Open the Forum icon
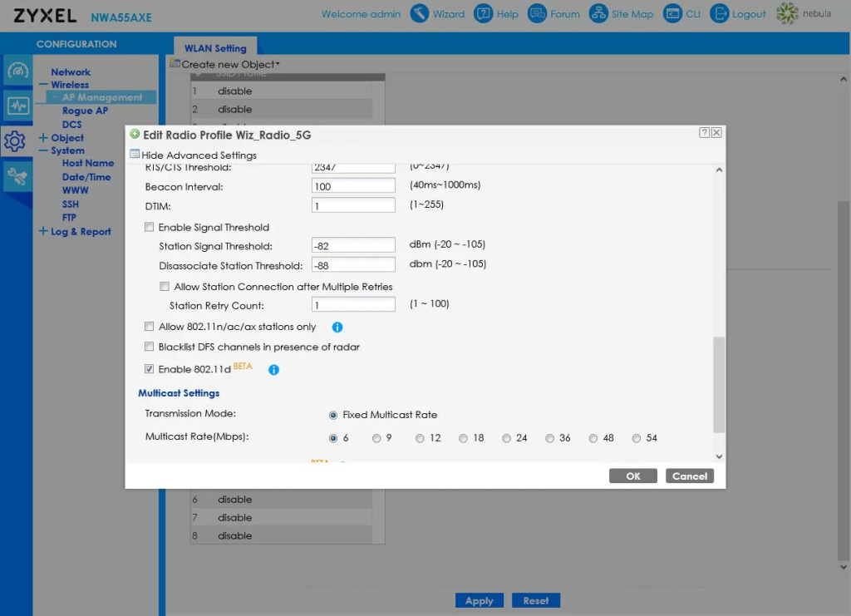 538,14
